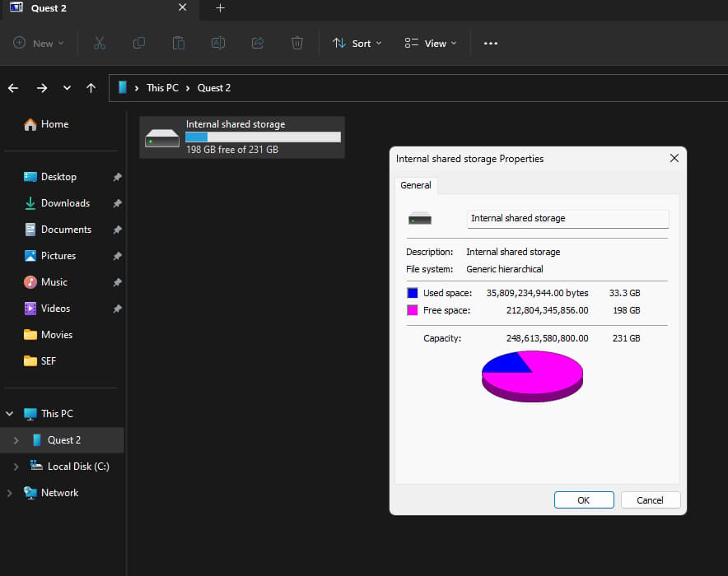Click the 'Generic hierarchical' file system value
Image resolution: width=728 pixels, height=576 pixels.
[x=505, y=269]
